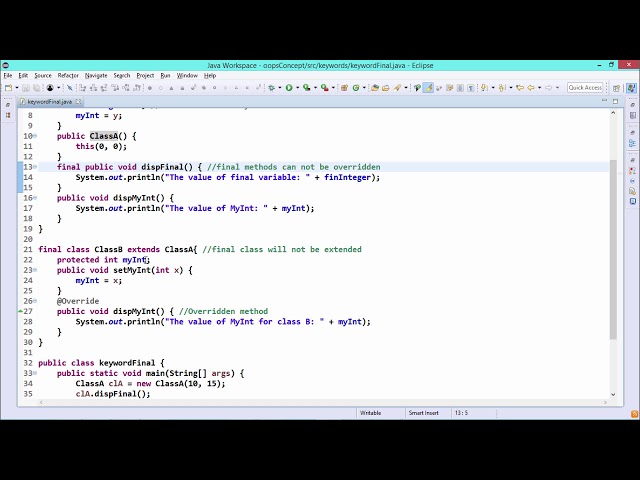The image size is (640, 480).
Task: Click the Quick Access search field
Action: coord(585,88)
